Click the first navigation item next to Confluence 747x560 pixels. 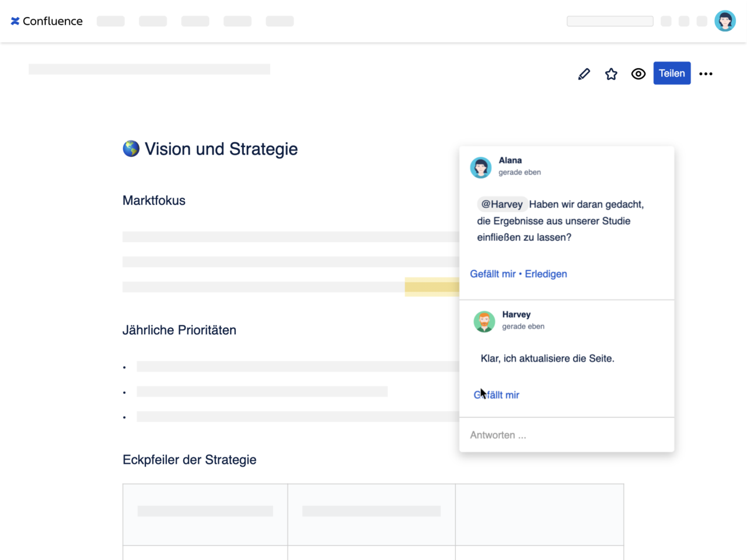coord(110,21)
